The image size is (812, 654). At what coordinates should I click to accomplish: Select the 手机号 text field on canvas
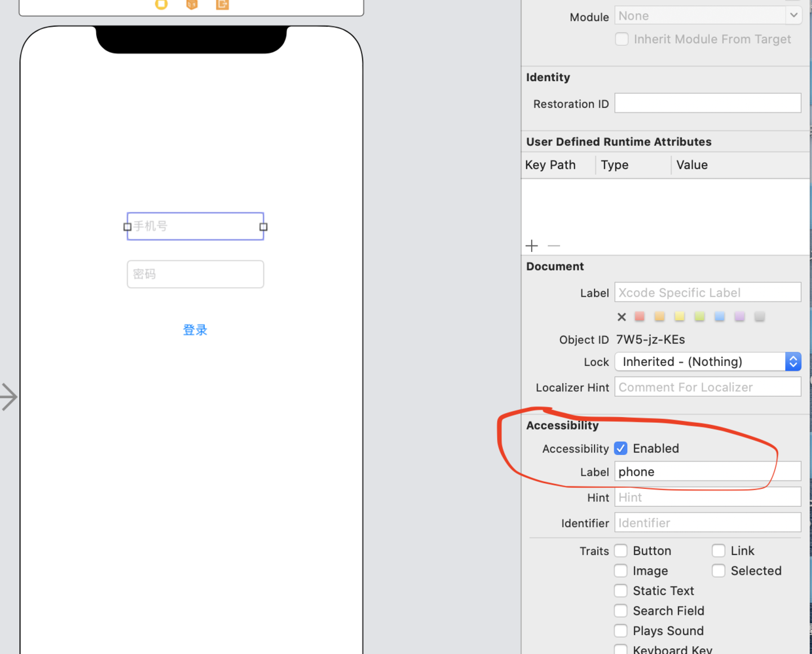pyautogui.click(x=195, y=227)
